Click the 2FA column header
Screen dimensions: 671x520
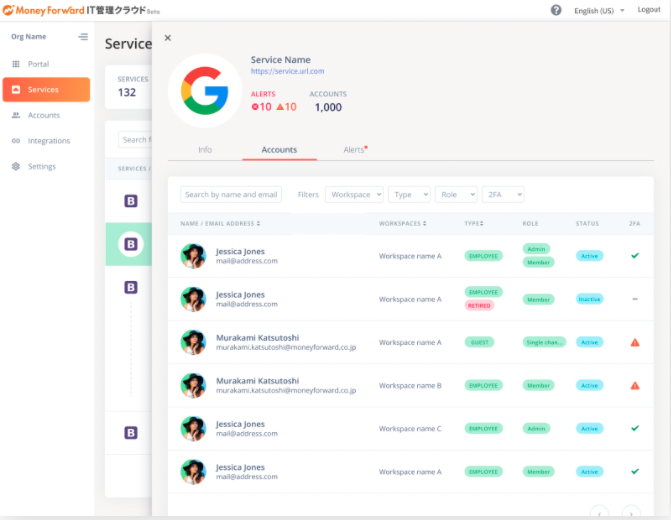(x=635, y=223)
